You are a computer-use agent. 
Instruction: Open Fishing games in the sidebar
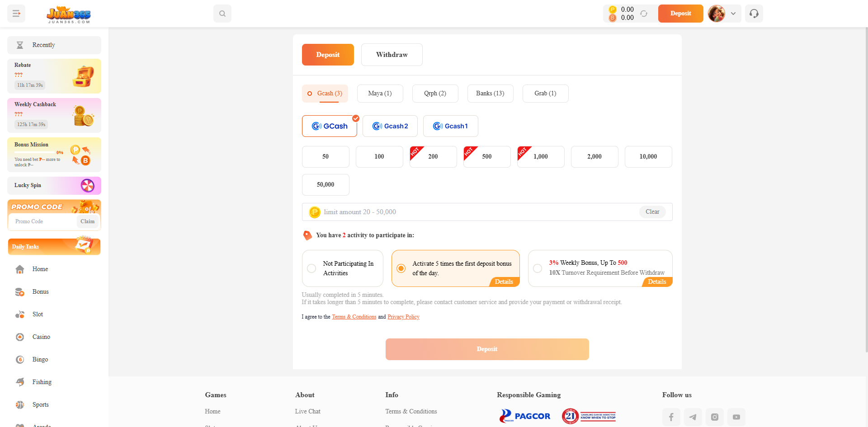click(54, 382)
